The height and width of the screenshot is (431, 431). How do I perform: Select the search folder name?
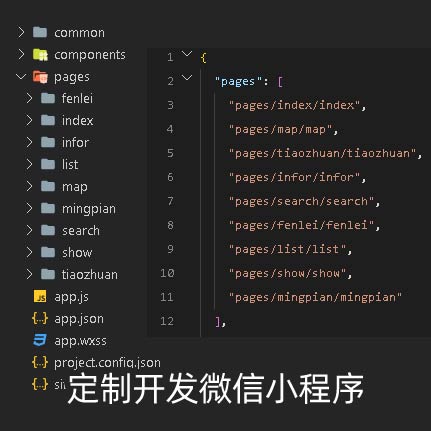point(81,230)
